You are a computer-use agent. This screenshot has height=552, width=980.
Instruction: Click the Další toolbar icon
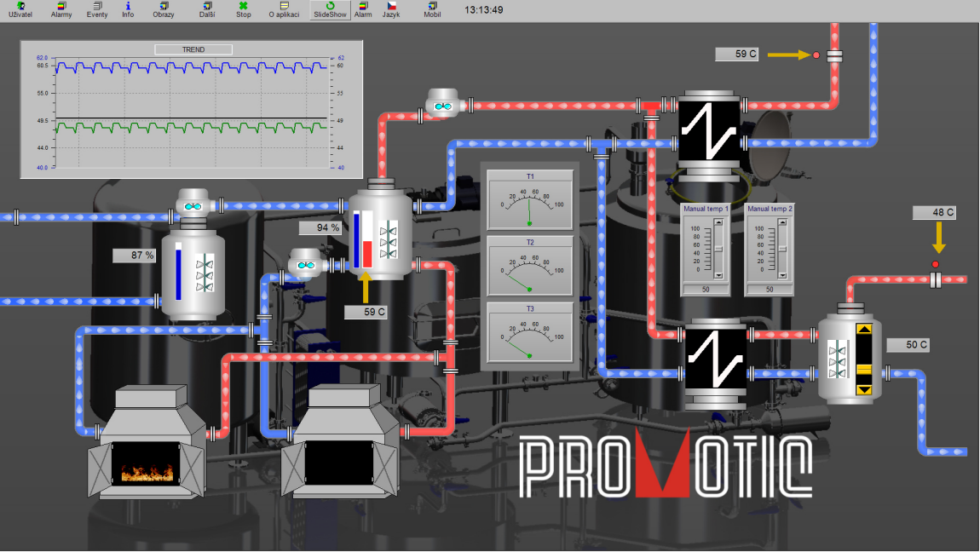207,9
